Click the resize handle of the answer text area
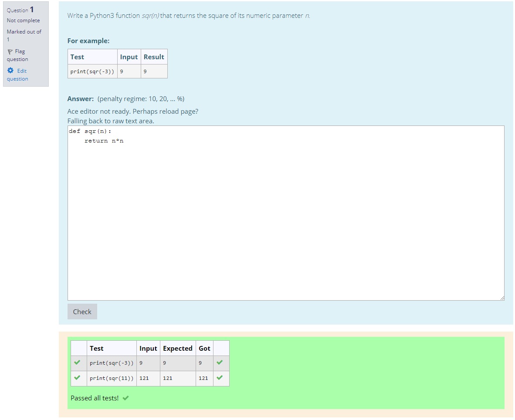 pyautogui.click(x=502, y=298)
